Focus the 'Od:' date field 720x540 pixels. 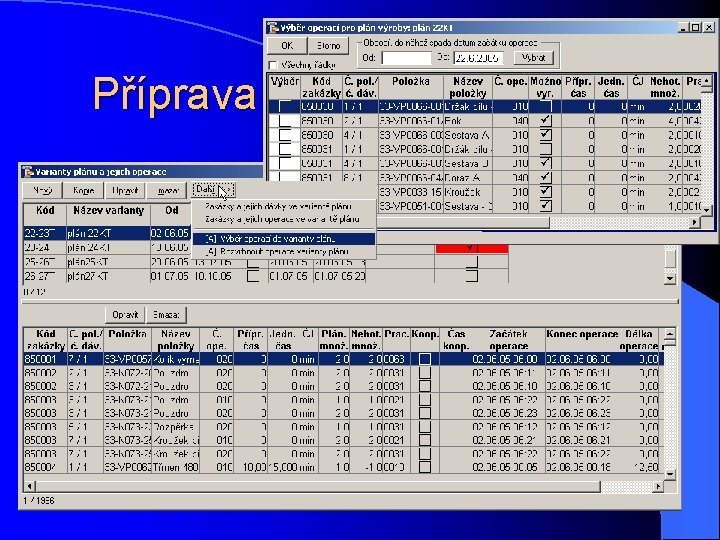click(407, 58)
